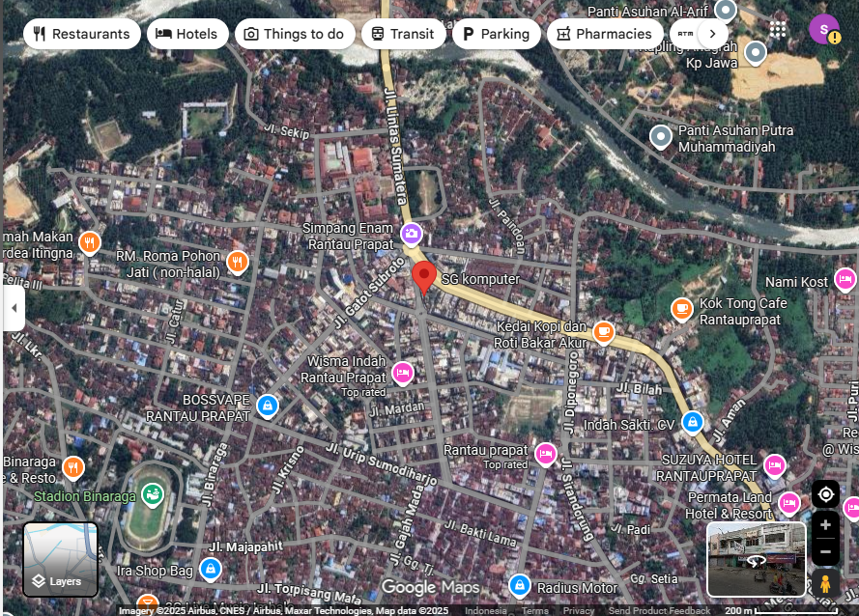Click the Radius Motor shop marker
This screenshot has height=616, width=859.
(519, 585)
